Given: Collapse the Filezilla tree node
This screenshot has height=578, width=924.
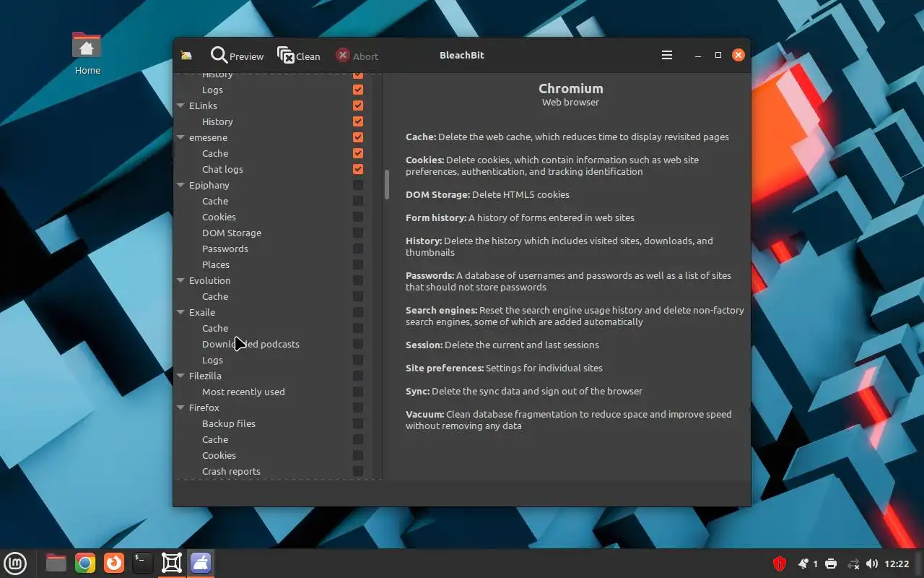Looking at the screenshot, I should (181, 376).
